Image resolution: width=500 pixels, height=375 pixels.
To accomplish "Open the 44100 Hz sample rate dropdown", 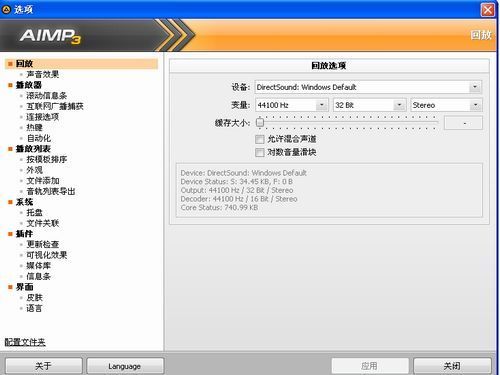I will point(292,105).
